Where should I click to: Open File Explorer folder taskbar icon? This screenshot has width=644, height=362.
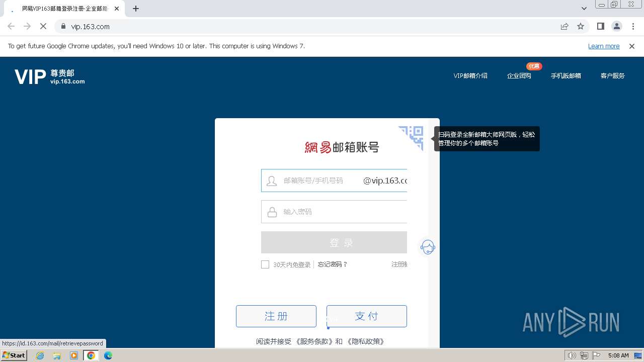pyautogui.click(x=57, y=355)
